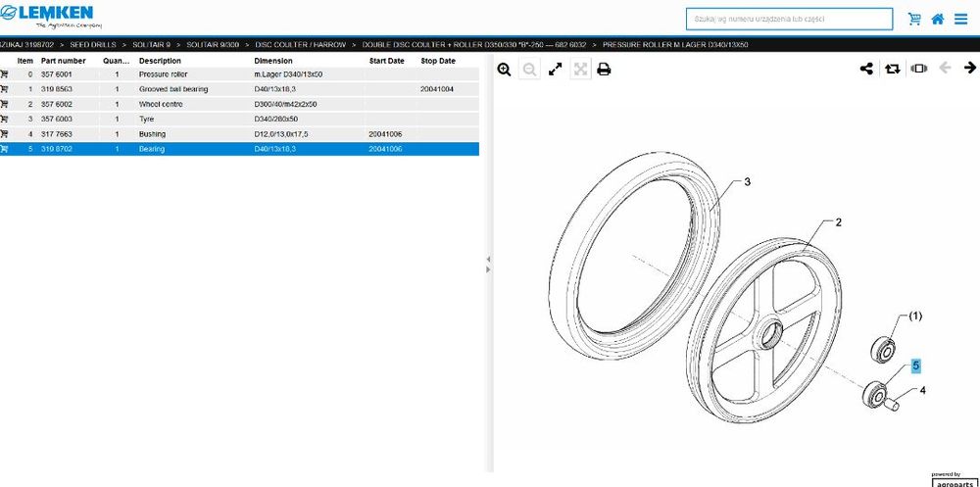Viewport: 980px width, 487px height.
Task: Open PRESSURE ROLLER M.LAGER breadcrumb
Action: tap(675, 45)
